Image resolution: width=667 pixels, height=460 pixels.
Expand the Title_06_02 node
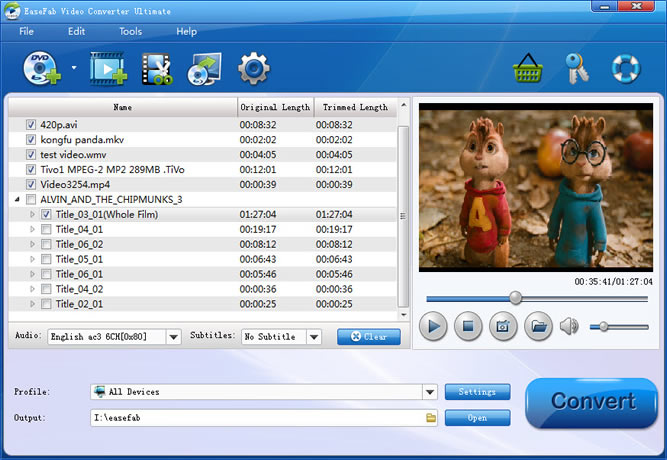tap(32, 244)
